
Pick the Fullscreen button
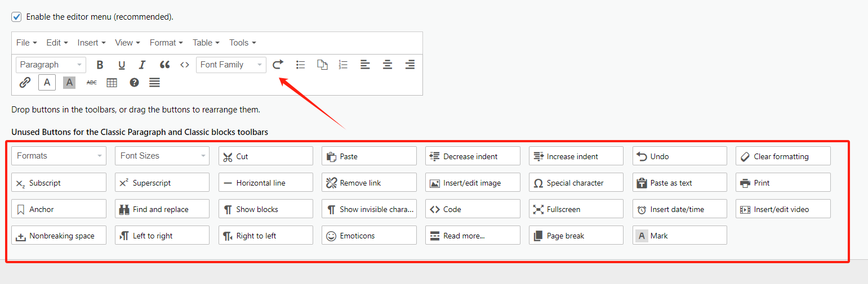[x=576, y=209]
